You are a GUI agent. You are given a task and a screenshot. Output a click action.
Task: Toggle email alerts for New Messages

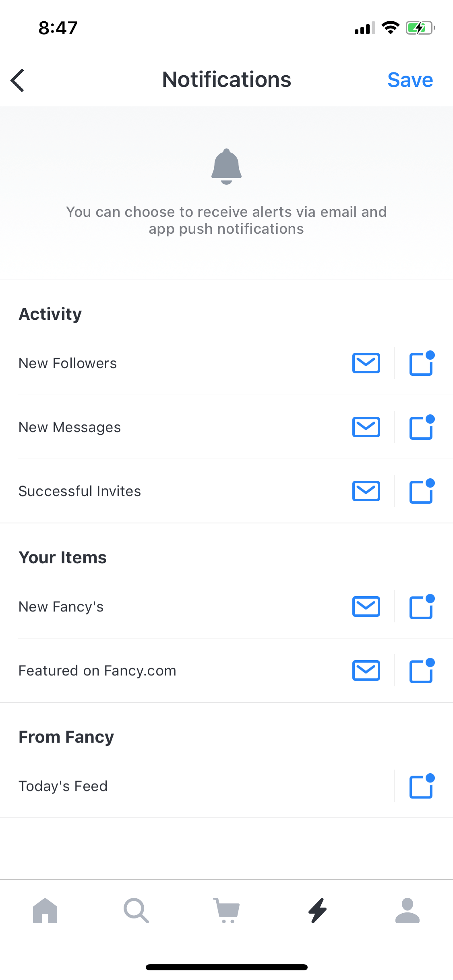(x=366, y=427)
